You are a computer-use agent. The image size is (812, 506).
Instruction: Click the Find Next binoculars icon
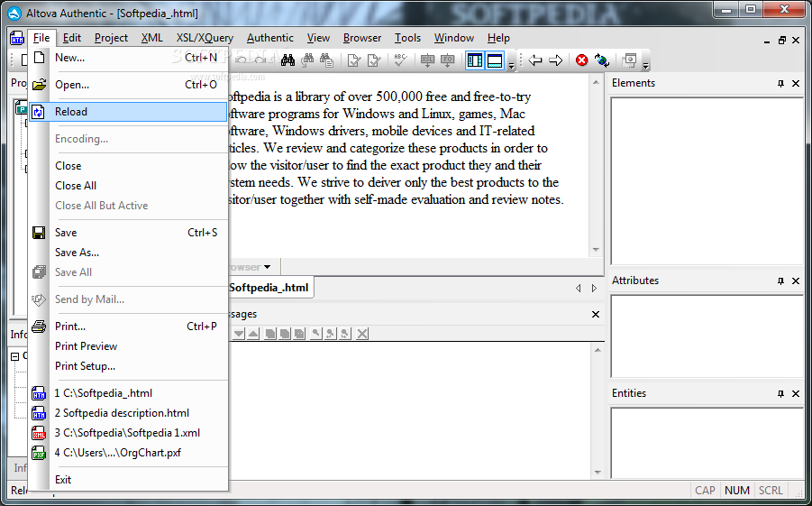tap(307, 60)
